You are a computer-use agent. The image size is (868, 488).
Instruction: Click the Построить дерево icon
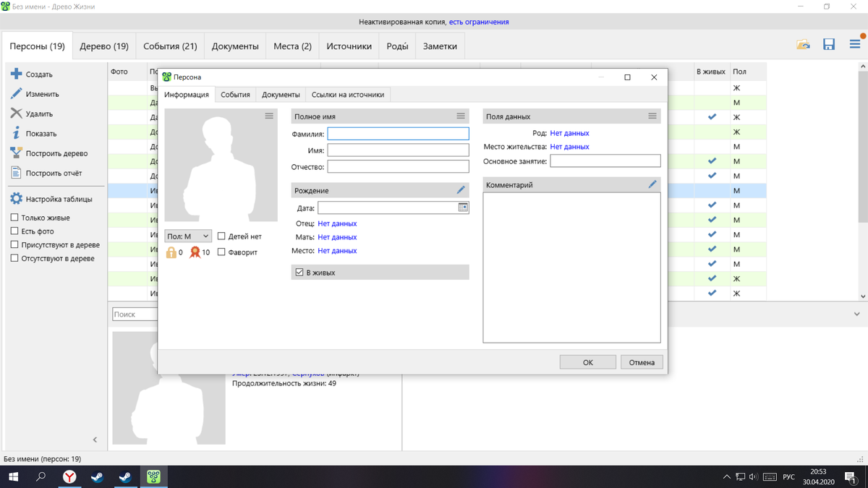pos(16,153)
